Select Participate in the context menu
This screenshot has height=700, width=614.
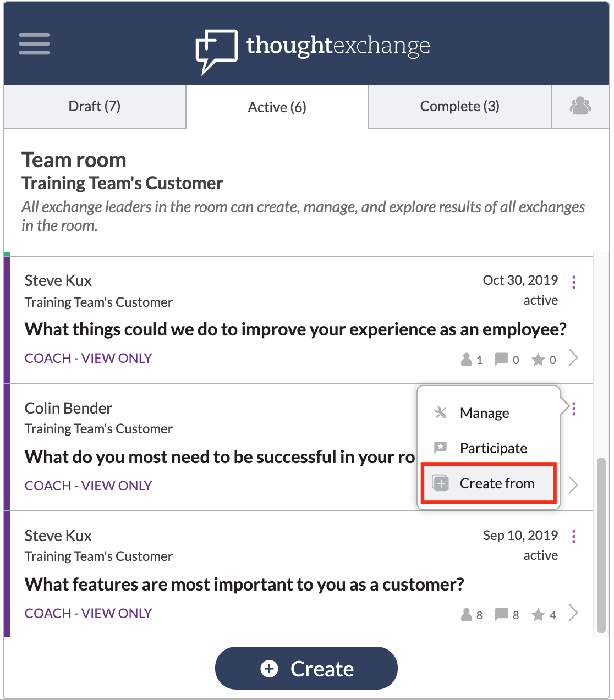(x=489, y=448)
